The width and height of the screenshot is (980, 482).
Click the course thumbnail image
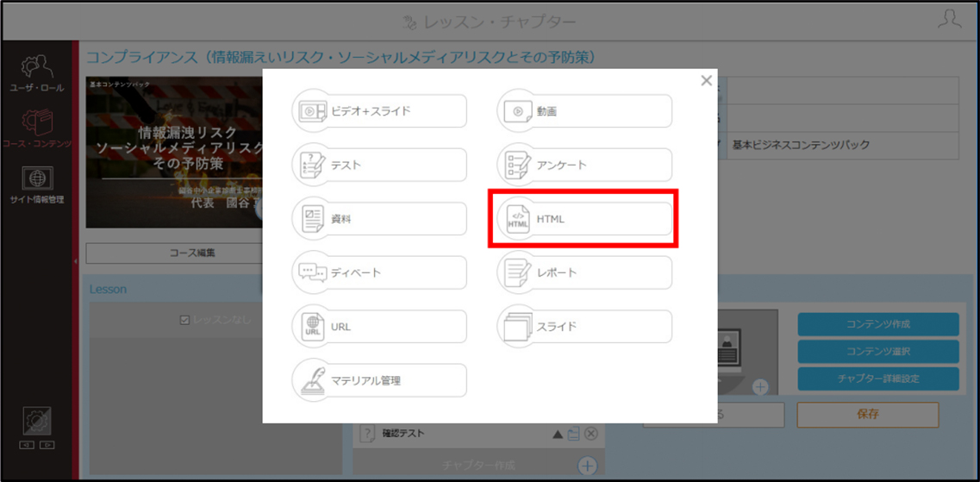pos(174,153)
